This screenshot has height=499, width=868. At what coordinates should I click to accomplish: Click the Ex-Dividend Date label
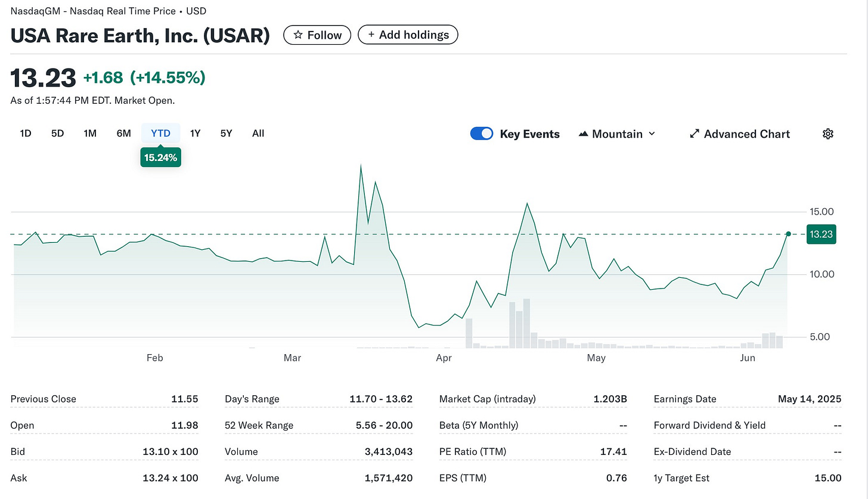coord(692,452)
